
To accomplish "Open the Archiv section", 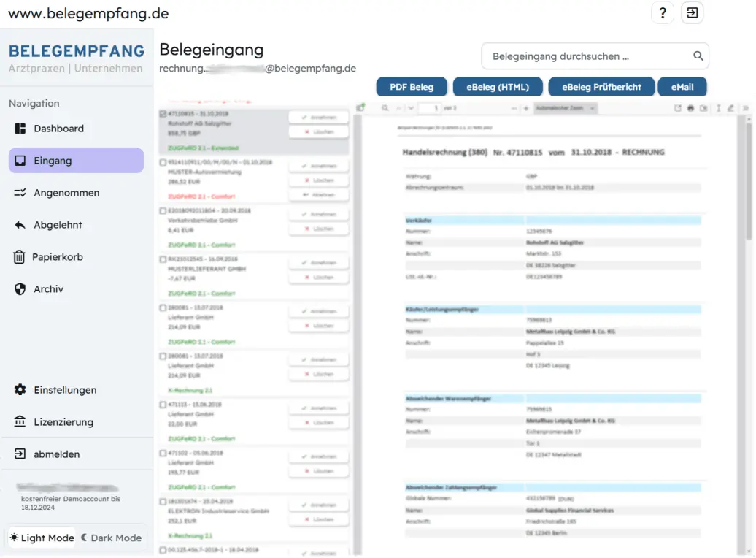I will click(x=76, y=289).
